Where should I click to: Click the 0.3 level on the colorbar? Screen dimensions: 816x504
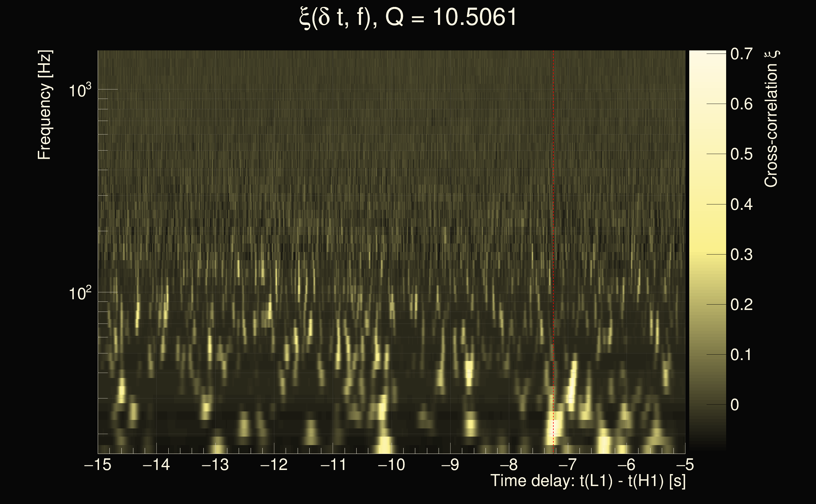click(x=741, y=255)
